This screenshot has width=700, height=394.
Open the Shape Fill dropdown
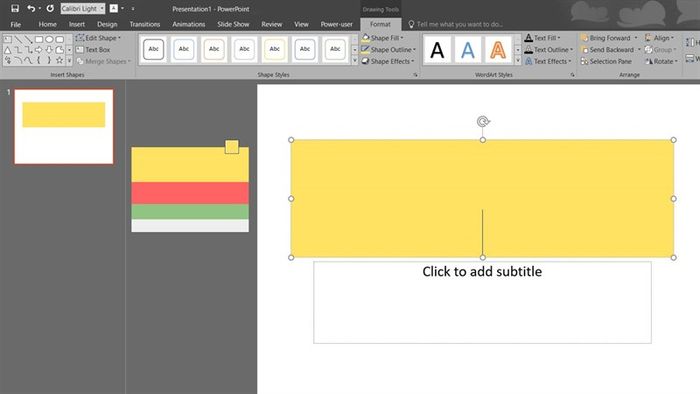pyautogui.click(x=383, y=38)
